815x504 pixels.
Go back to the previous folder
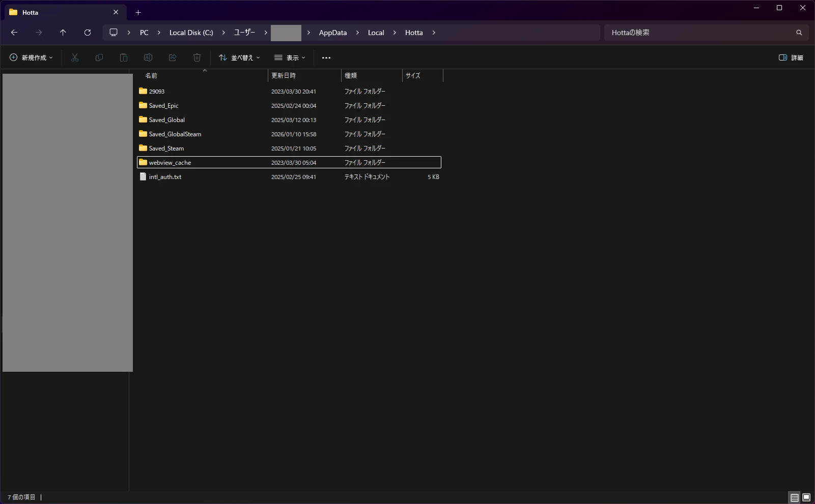pos(14,33)
